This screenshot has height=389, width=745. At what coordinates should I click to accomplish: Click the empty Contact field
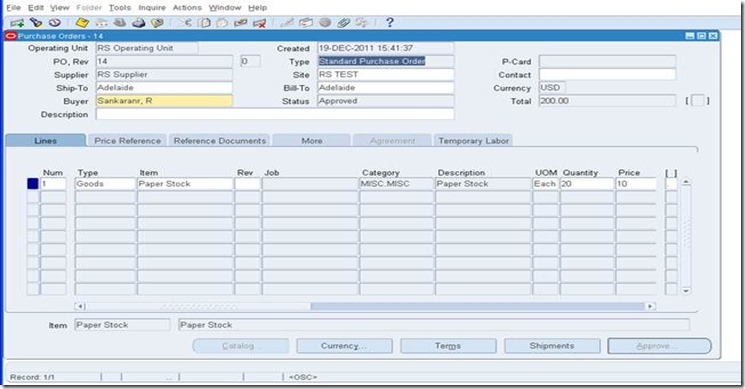(607, 75)
